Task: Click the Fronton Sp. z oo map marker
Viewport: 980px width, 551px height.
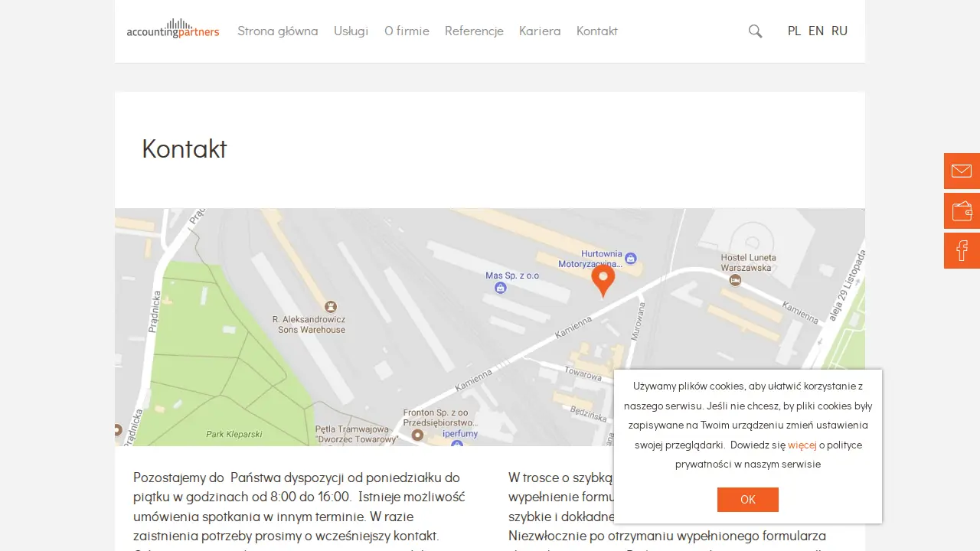Action: click(417, 435)
